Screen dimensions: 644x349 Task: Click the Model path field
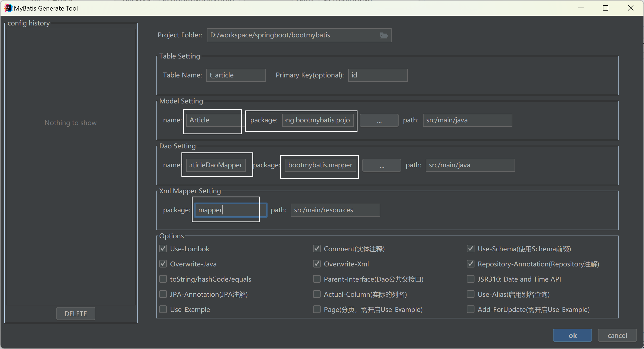click(x=467, y=120)
